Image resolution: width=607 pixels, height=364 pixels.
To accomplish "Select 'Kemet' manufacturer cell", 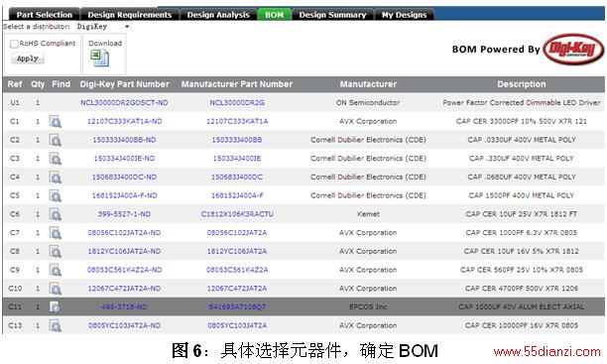I will pyautogui.click(x=368, y=214).
